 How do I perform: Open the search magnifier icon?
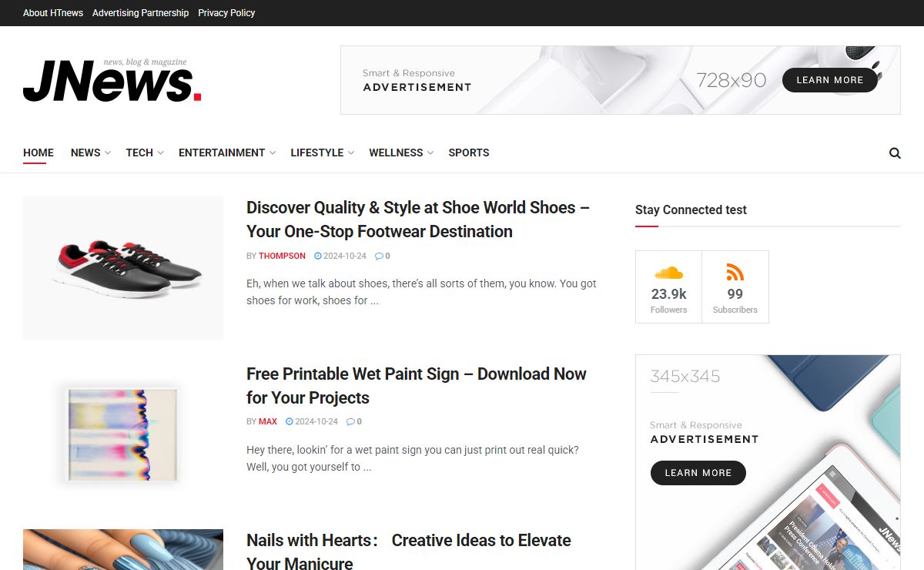click(895, 153)
